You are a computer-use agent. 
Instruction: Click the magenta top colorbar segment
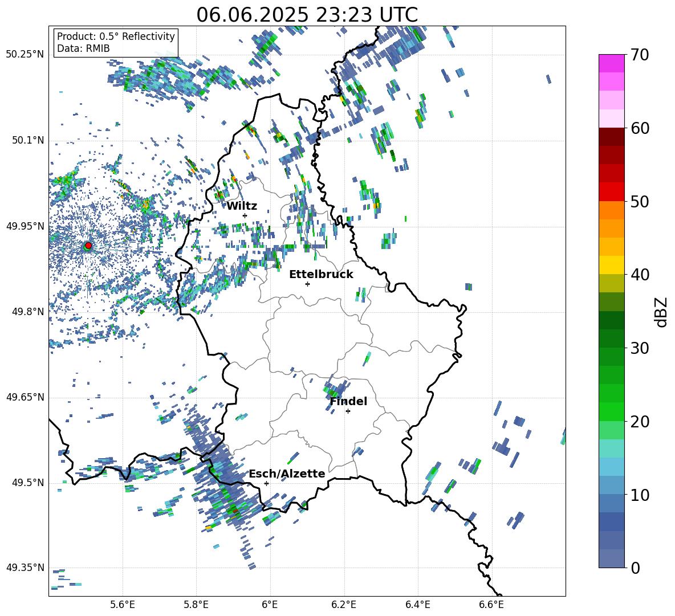(x=612, y=63)
